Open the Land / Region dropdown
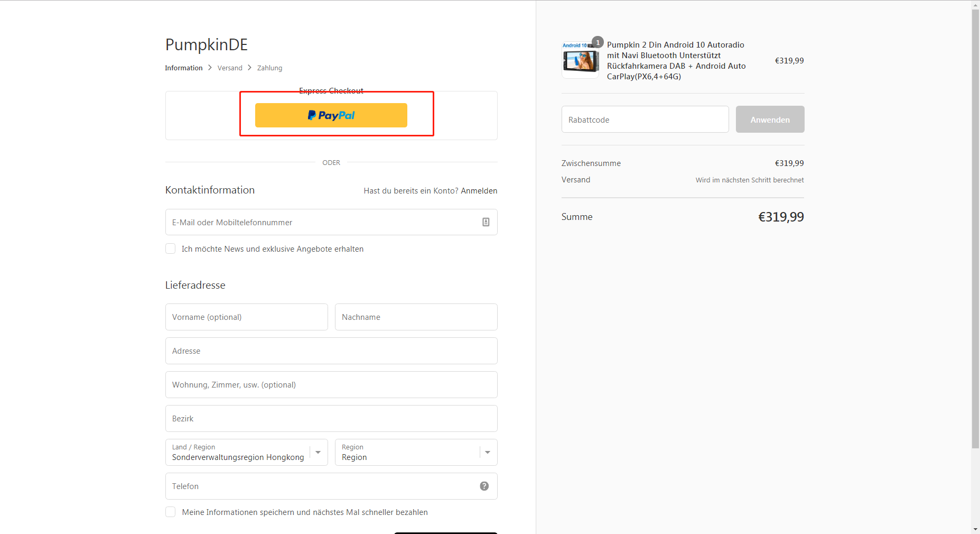Viewport: 980px width, 534px height. [318, 452]
